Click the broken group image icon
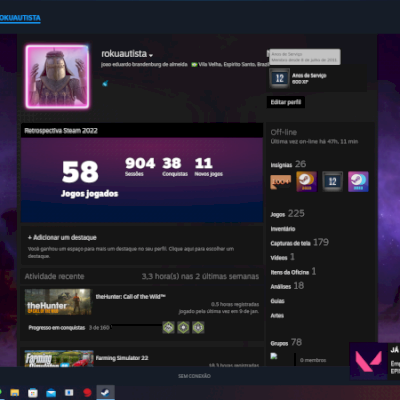The height and width of the screenshot is (400, 400). pyautogui.click(x=274, y=356)
